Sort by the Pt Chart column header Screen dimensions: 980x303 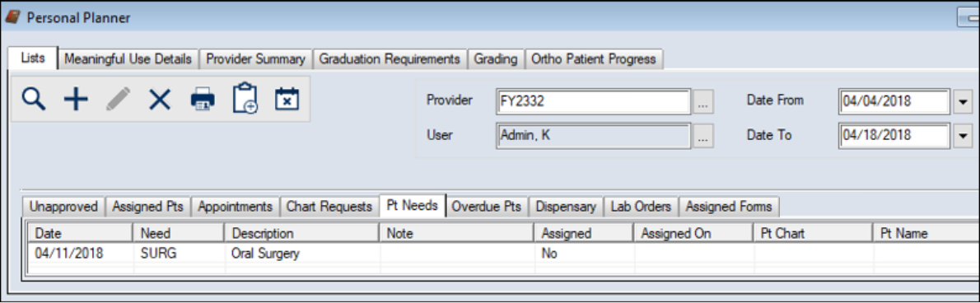(x=813, y=234)
